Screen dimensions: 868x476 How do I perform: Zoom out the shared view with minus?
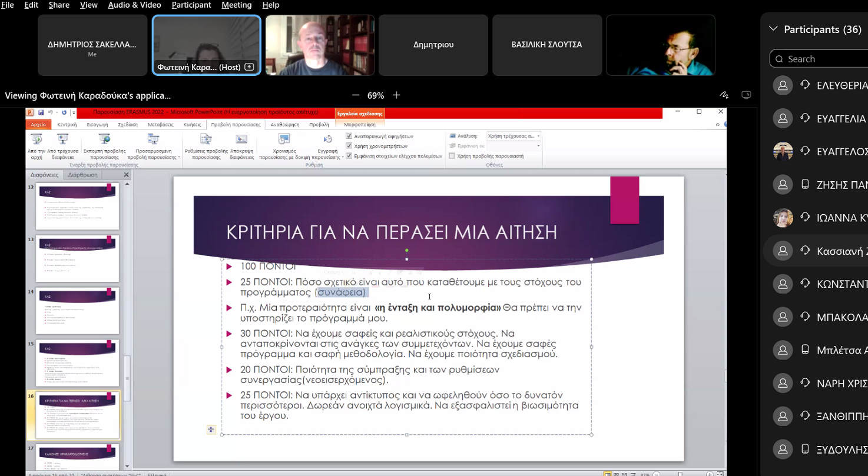pyautogui.click(x=355, y=95)
